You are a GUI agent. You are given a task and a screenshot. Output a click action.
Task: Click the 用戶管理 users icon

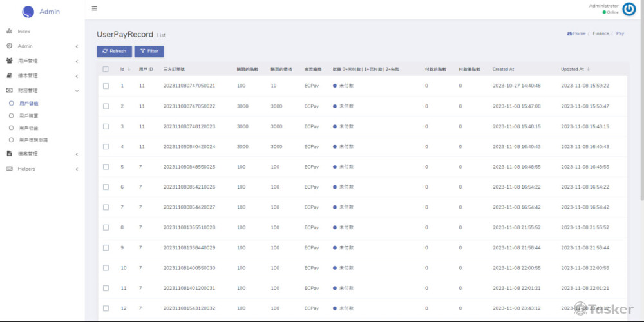click(x=10, y=61)
